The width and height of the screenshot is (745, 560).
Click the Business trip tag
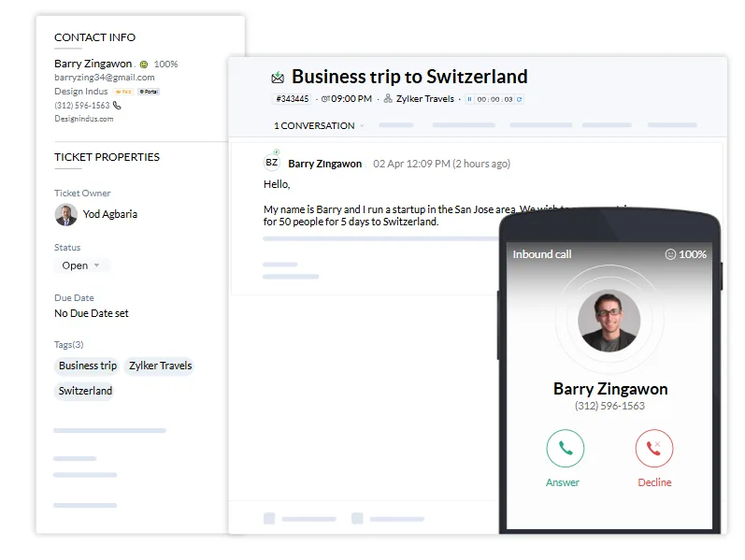[x=88, y=366]
